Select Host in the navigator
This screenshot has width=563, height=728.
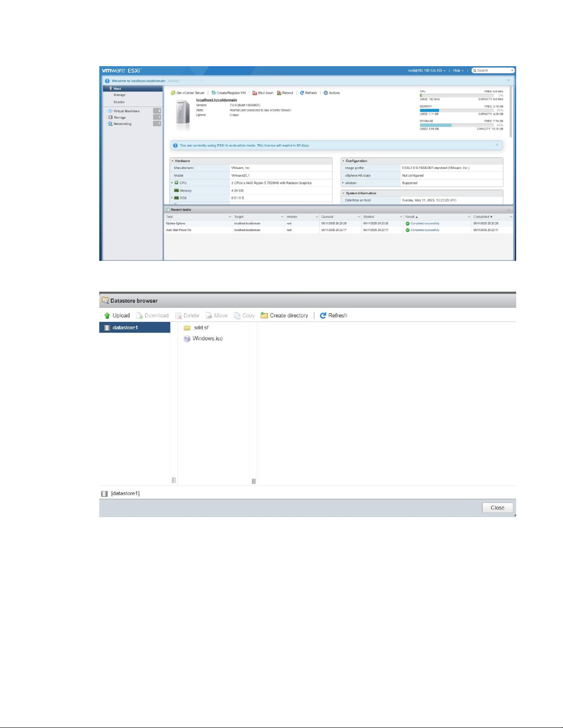pyautogui.click(x=133, y=89)
